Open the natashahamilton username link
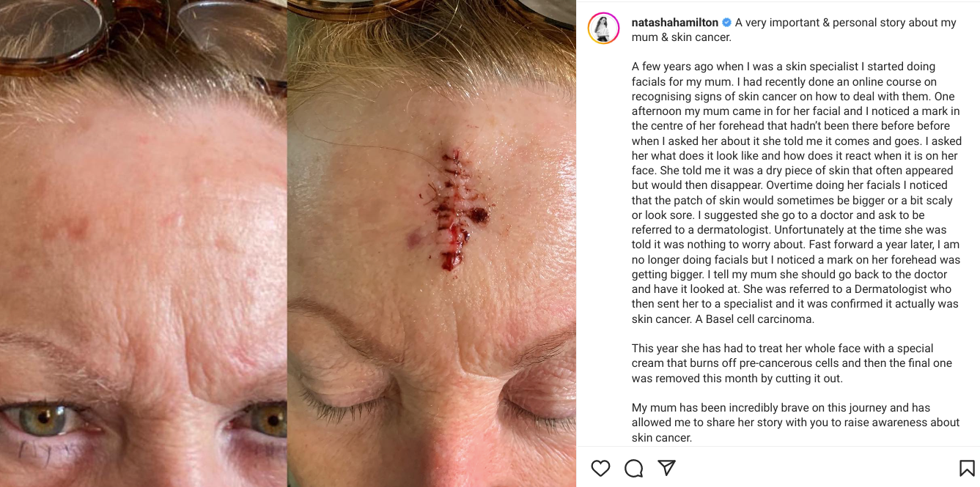 (675, 23)
